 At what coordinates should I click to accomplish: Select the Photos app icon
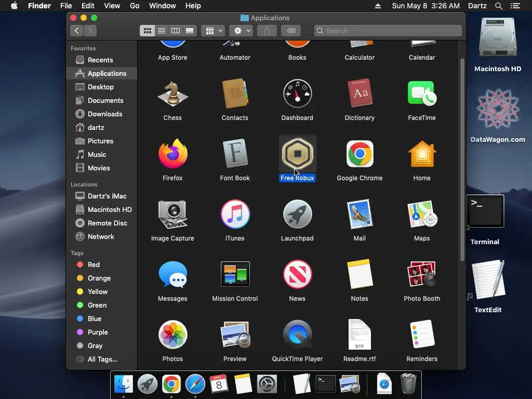click(x=172, y=335)
